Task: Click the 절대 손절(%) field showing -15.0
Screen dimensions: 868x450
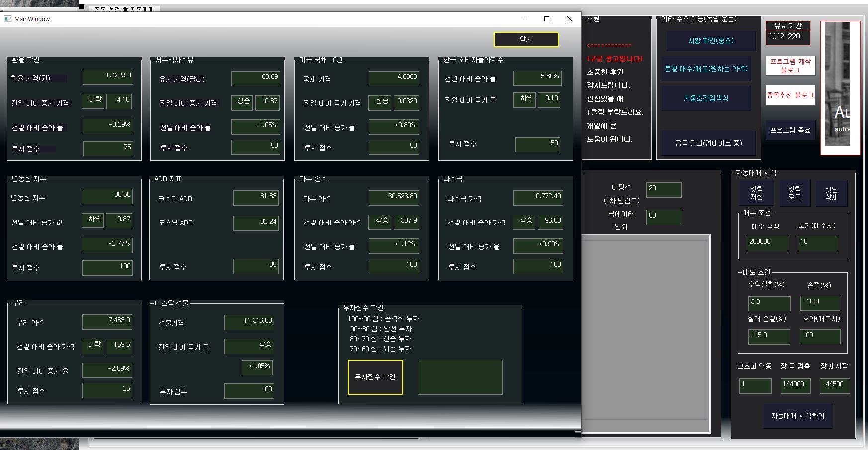Action: click(x=769, y=337)
